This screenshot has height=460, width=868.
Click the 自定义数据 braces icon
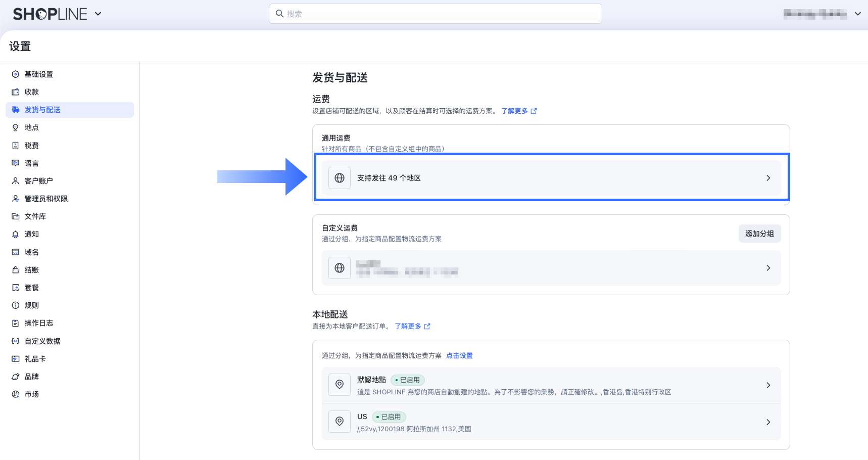[x=16, y=341]
